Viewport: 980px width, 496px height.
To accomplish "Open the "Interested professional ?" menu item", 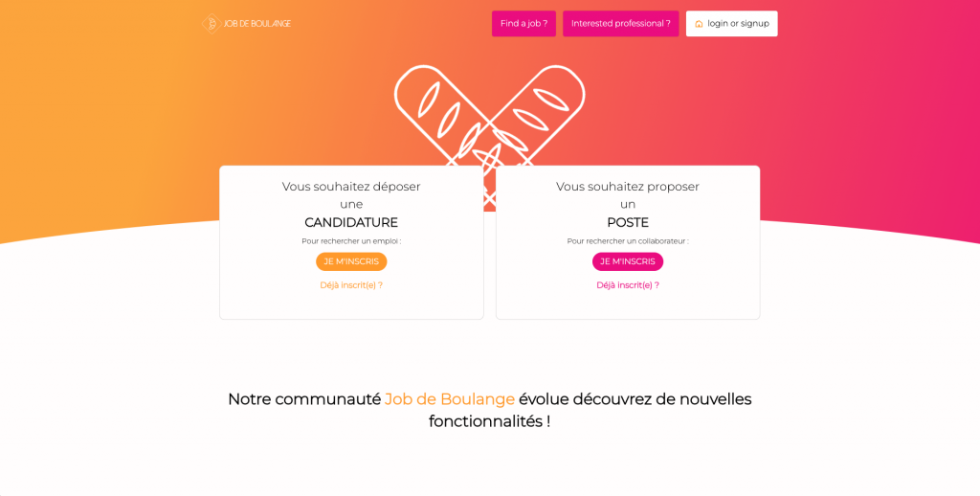I will coord(620,24).
